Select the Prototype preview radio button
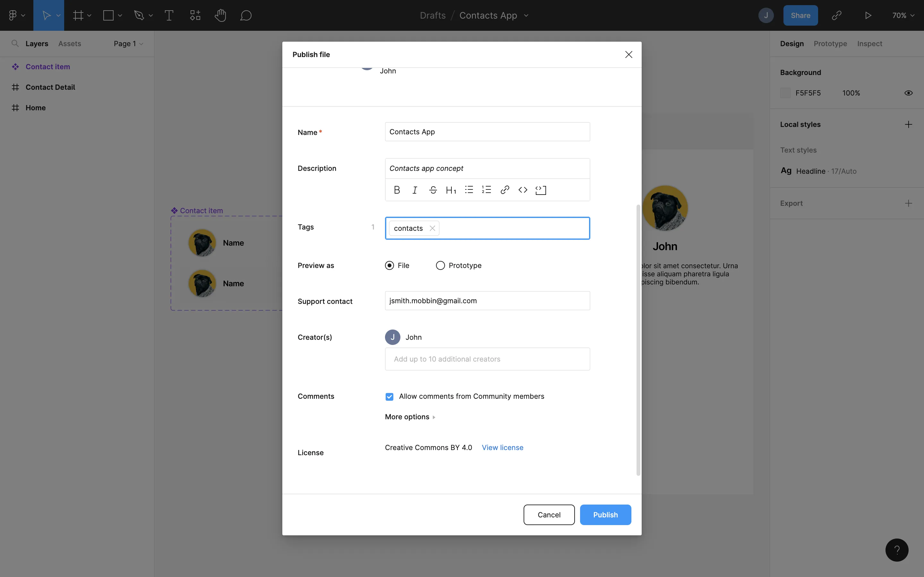This screenshot has height=577, width=924. [440, 265]
